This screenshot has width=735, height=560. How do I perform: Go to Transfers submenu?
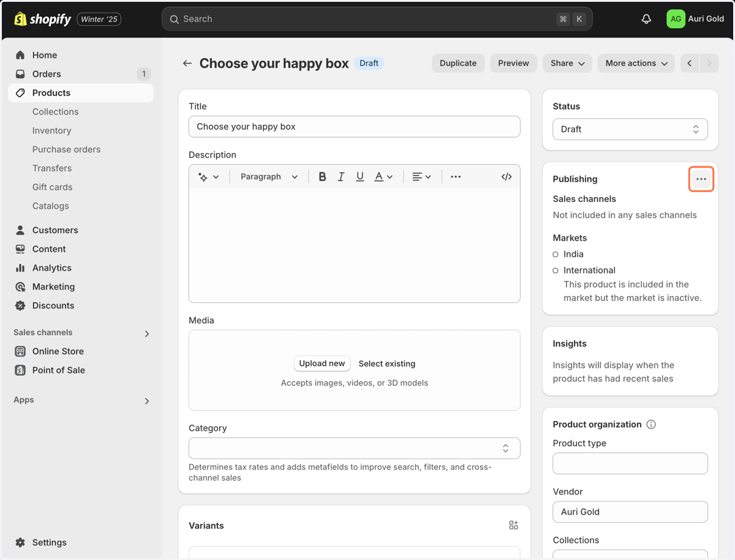pyautogui.click(x=52, y=168)
